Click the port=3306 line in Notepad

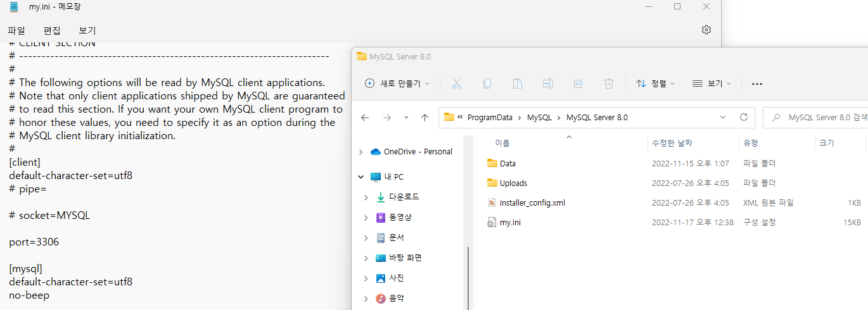(x=34, y=242)
